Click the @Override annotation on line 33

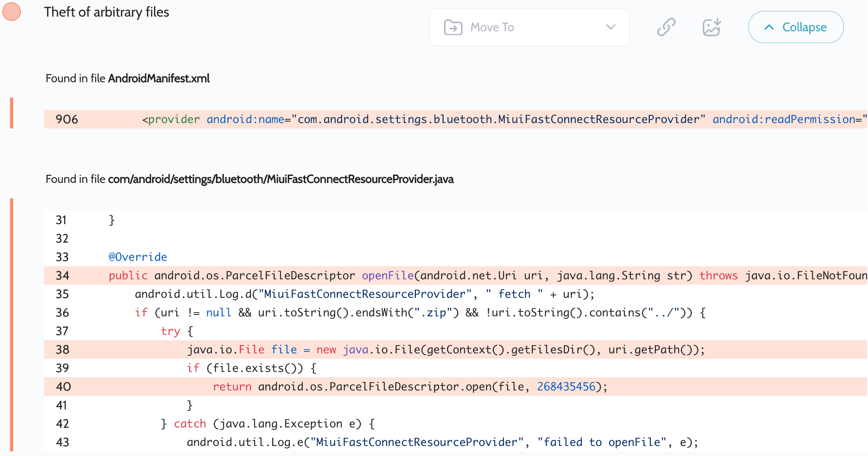(x=138, y=257)
